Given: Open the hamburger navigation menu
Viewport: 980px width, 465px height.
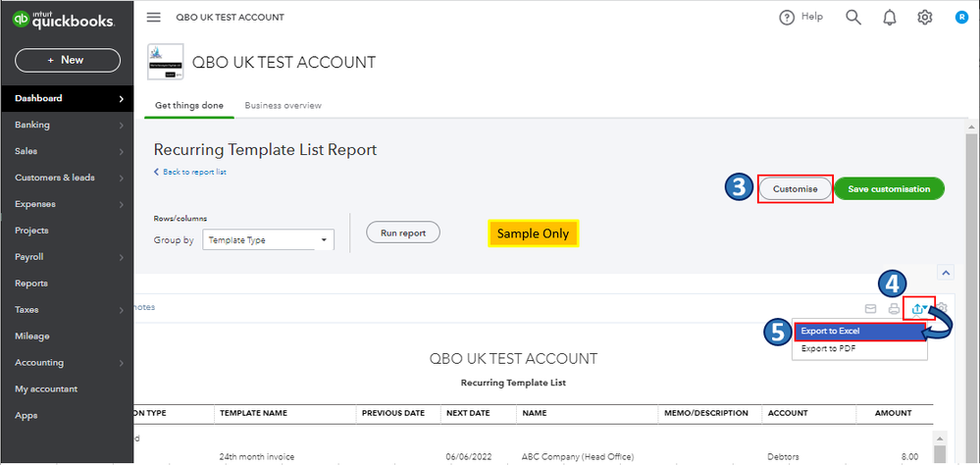Looking at the screenshot, I should 153,18.
